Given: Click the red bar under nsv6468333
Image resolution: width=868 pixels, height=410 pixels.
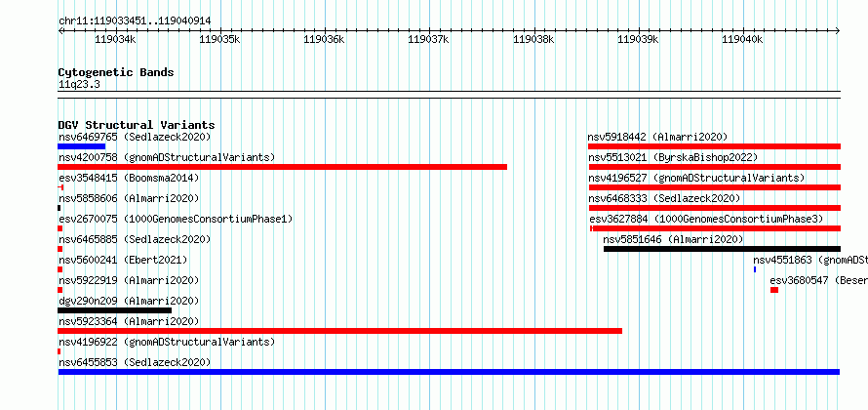Looking at the screenshot, I should (715, 208).
